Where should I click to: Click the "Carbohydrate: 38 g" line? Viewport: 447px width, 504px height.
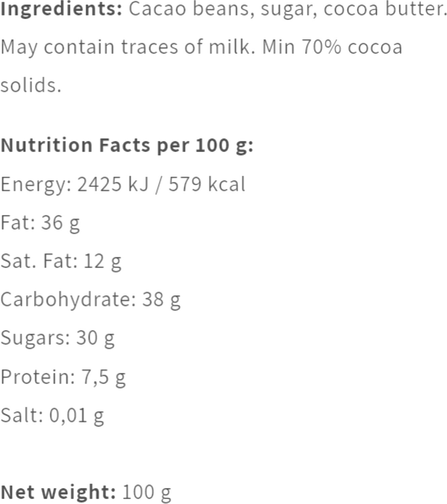click(x=90, y=299)
